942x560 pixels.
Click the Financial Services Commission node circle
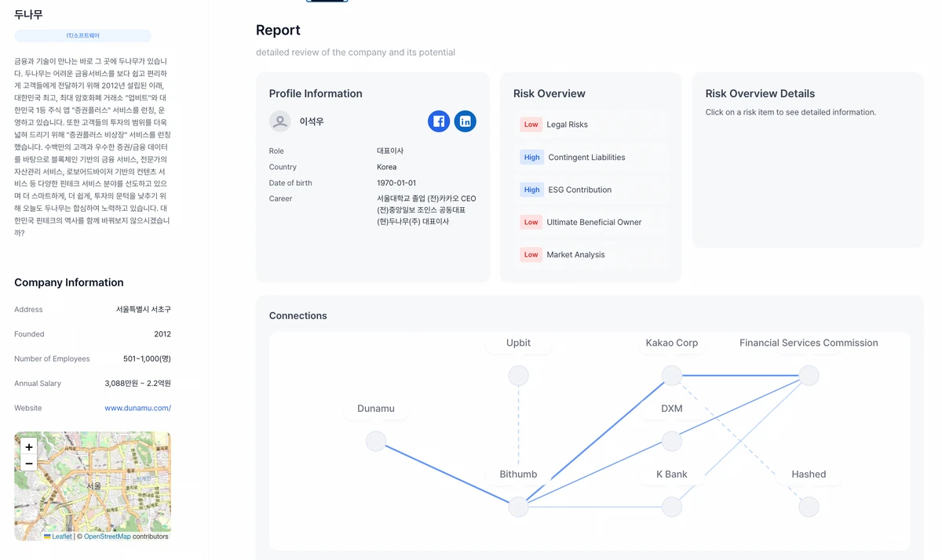809,376
